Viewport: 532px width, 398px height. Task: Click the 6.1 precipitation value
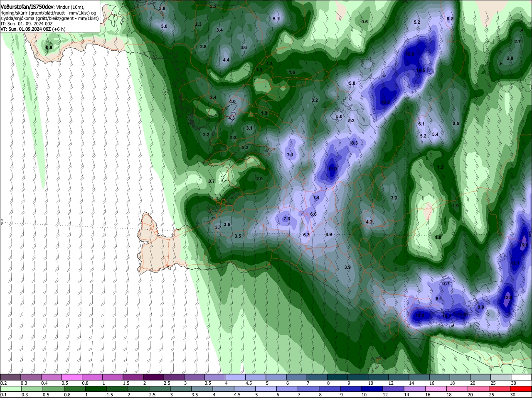point(421,124)
